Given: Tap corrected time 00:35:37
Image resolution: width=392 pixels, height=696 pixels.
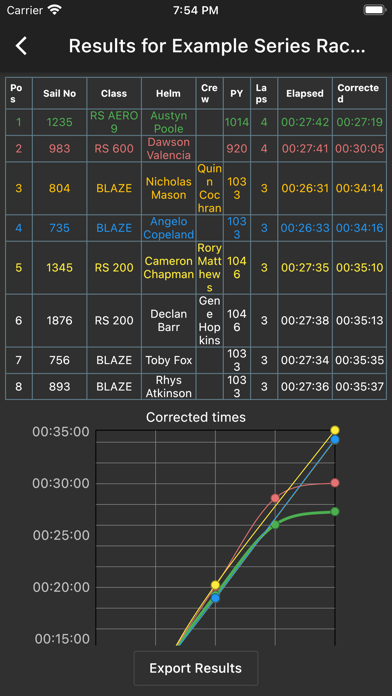Looking at the screenshot, I should coord(359,387).
